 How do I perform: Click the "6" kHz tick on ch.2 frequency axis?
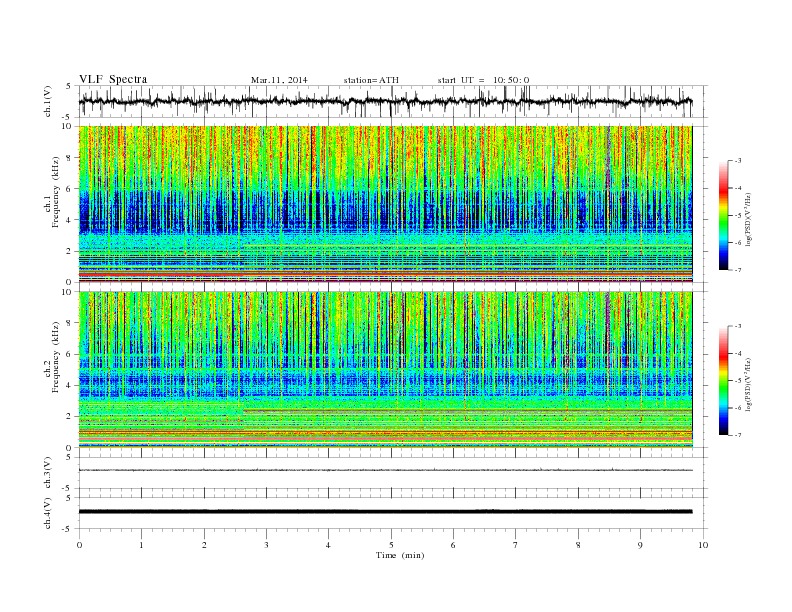70,354
